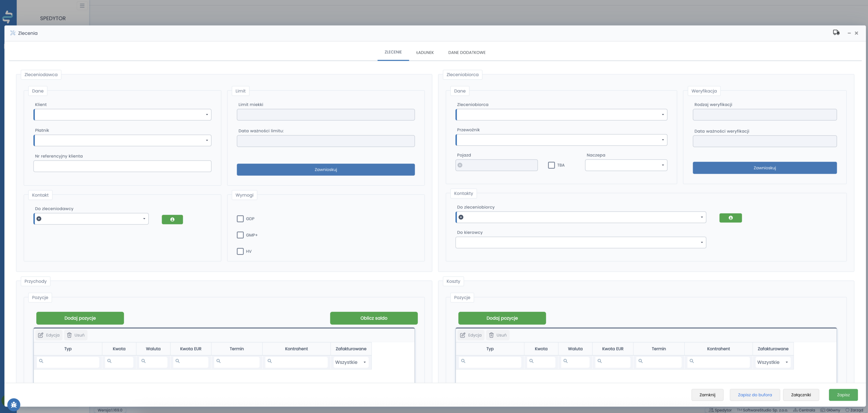Tick the TBA checkbox next to Pojazd

click(x=551, y=165)
